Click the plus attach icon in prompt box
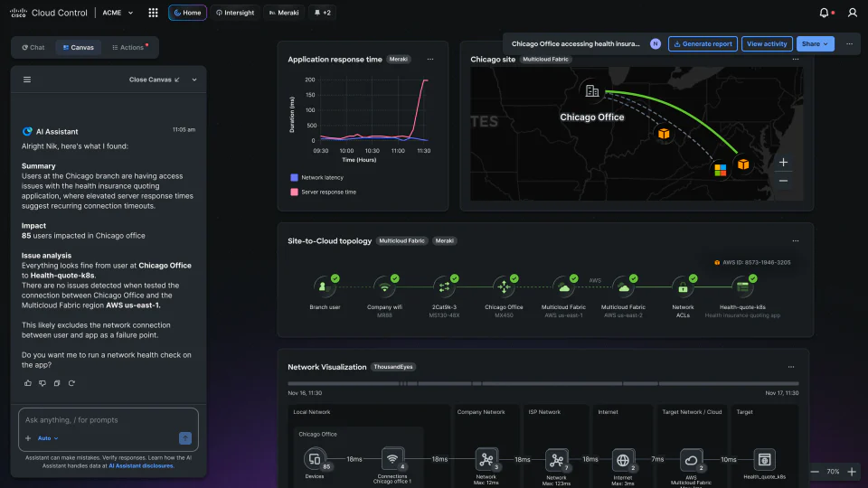 click(x=28, y=438)
